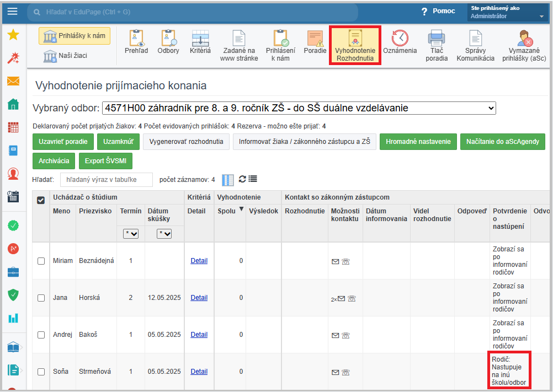Open the Dátum skúšky filter dropdown
This screenshot has height=392, width=553.
(x=164, y=234)
